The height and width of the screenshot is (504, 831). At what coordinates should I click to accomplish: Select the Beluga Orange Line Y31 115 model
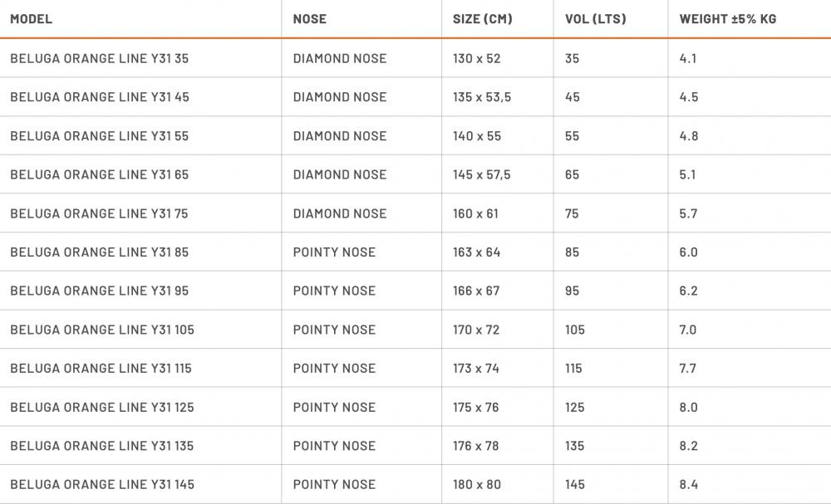101,369
